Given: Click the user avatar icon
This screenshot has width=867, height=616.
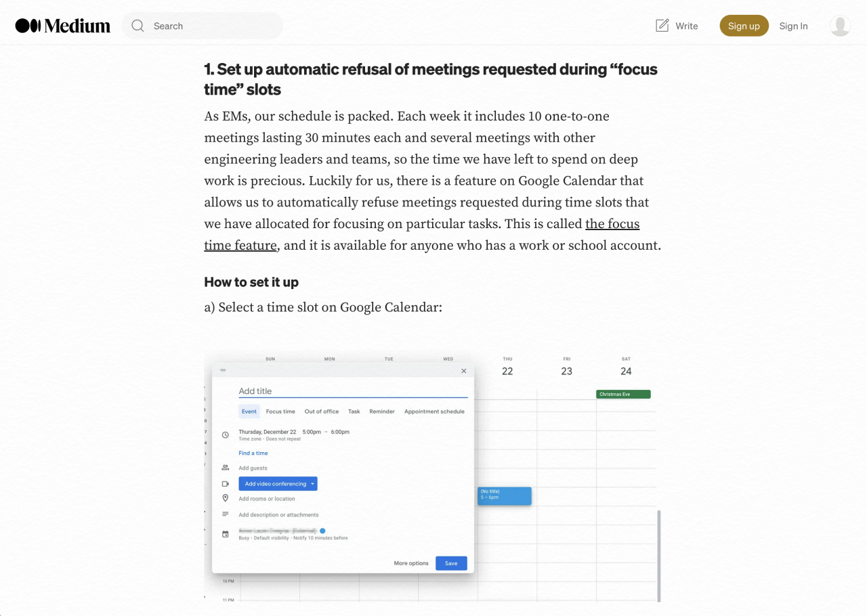Looking at the screenshot, I should pyautogui.click(x=840, y=26).
